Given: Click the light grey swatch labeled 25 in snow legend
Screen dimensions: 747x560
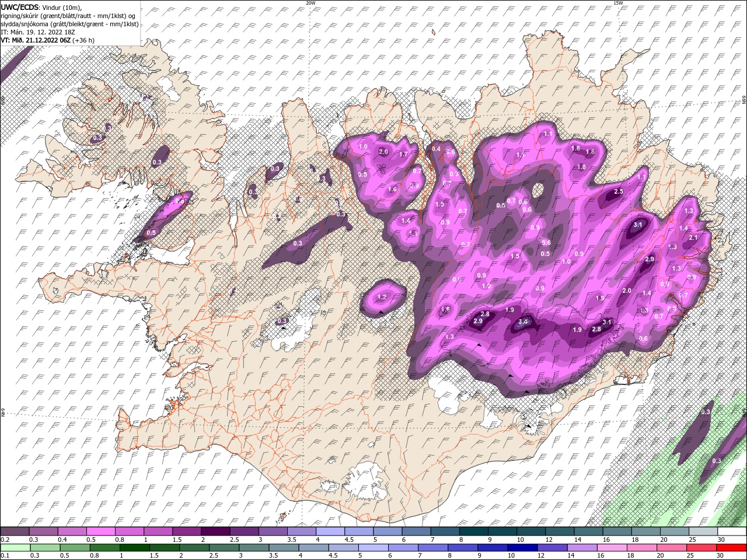Looking at the screenshot, I should coord(703,531).
